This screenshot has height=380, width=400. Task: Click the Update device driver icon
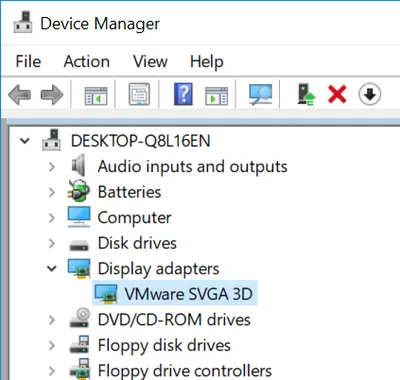(x=306, y=94)
